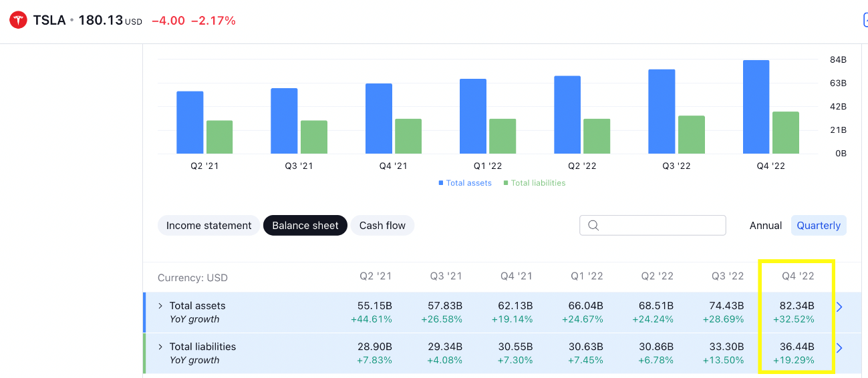Expand the Total liabilities row

tap(160, 347)
